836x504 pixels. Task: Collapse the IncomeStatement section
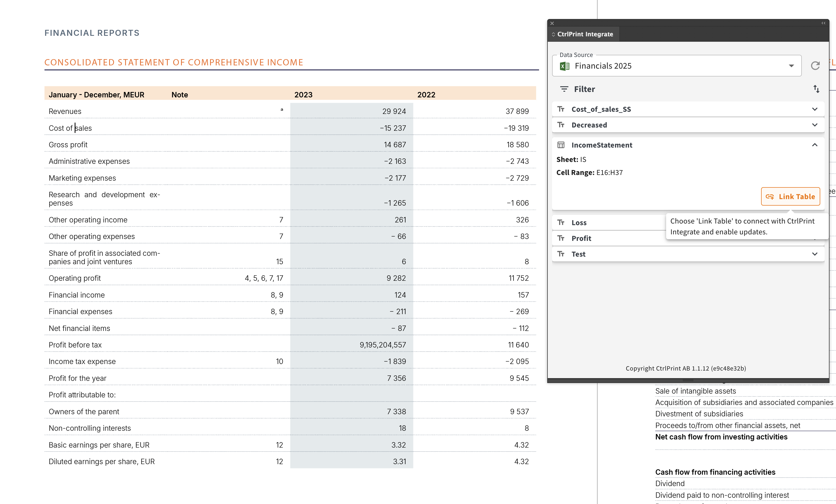(815, 145)
